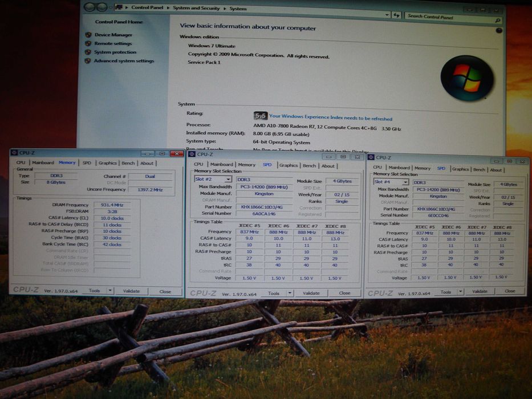Screen dimensions: 532x399
Task: Click the Control Panel forward arrow button
Action: click(x=101, y=7)
